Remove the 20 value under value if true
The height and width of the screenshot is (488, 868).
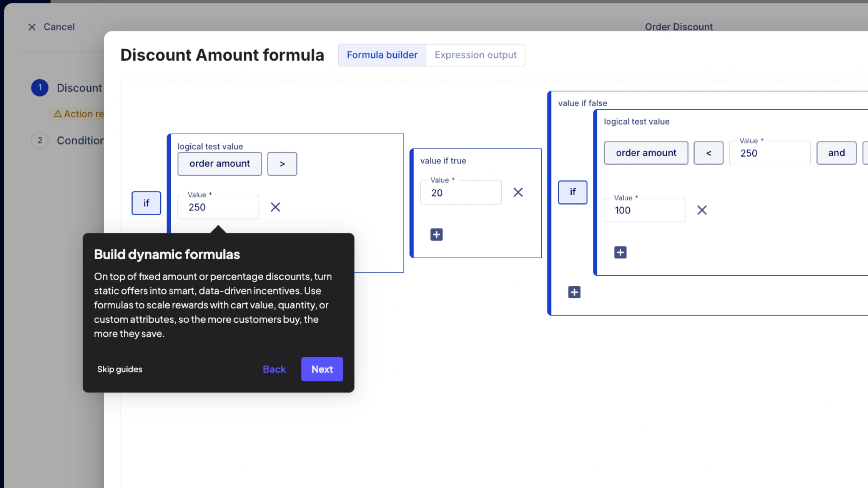point(518,192)
